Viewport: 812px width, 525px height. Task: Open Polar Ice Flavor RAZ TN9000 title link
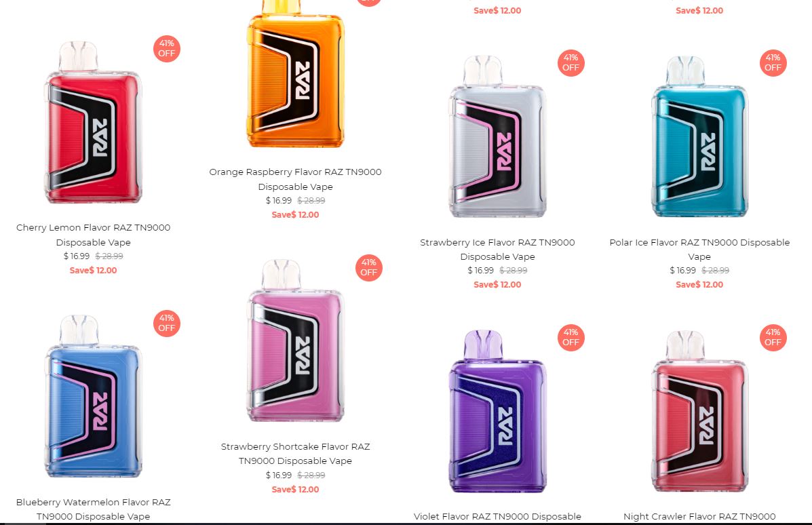tap(699, 249)
